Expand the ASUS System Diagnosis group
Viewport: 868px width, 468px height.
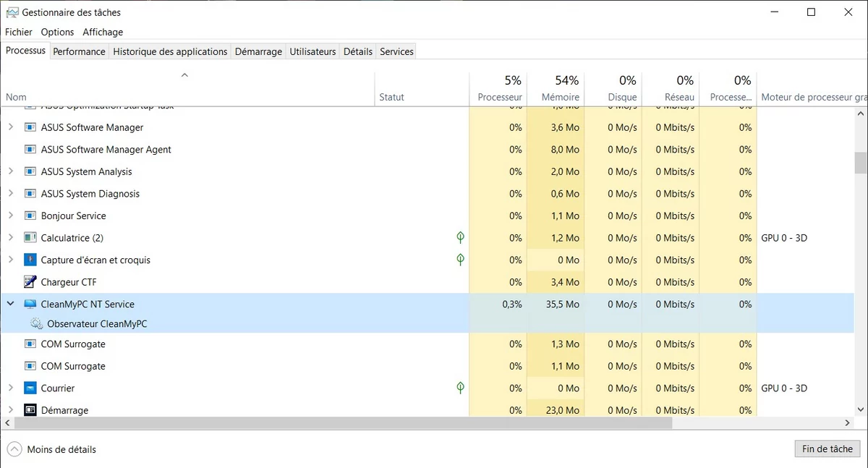coord(10,194)
